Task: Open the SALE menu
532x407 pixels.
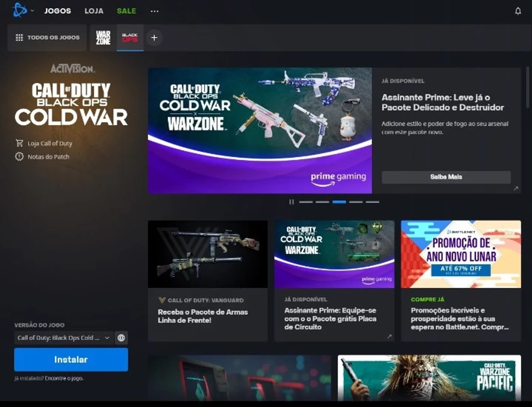Action: click(x=127, y=11)
